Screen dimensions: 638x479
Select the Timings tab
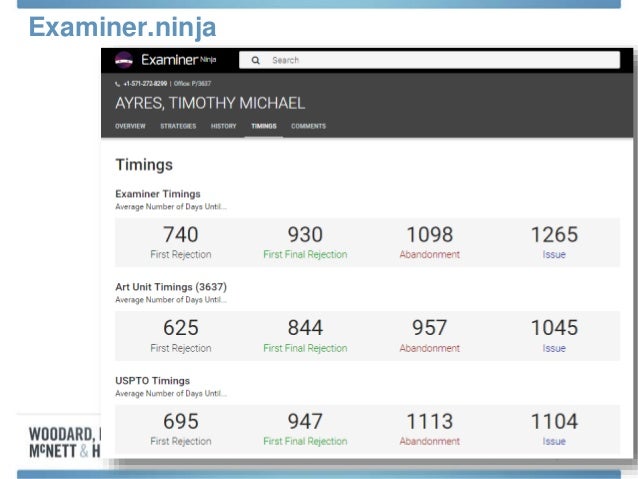pyautogui.click(x=264, y=126)
